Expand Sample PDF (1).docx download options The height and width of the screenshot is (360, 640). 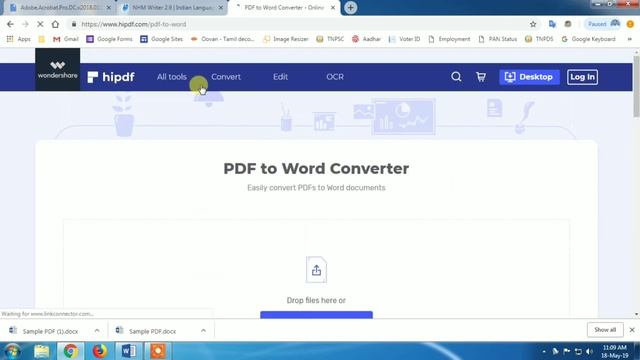click(97, 331)
